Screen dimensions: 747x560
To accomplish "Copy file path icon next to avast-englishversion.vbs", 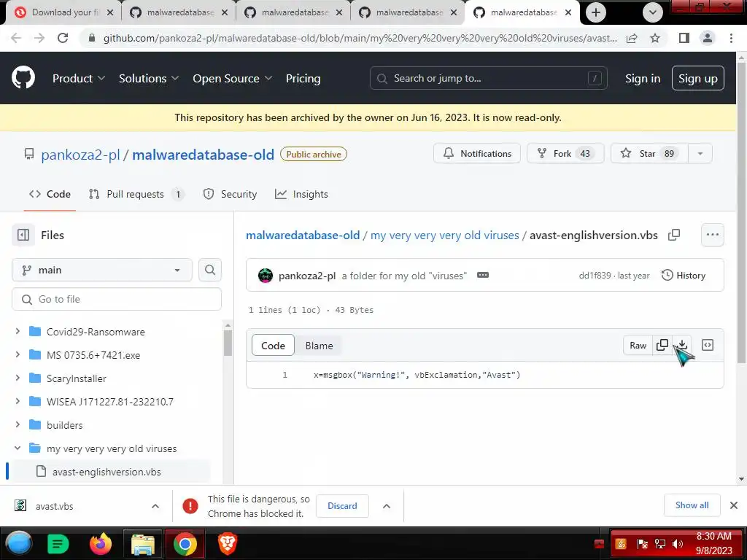I will (x=674, y=236).
